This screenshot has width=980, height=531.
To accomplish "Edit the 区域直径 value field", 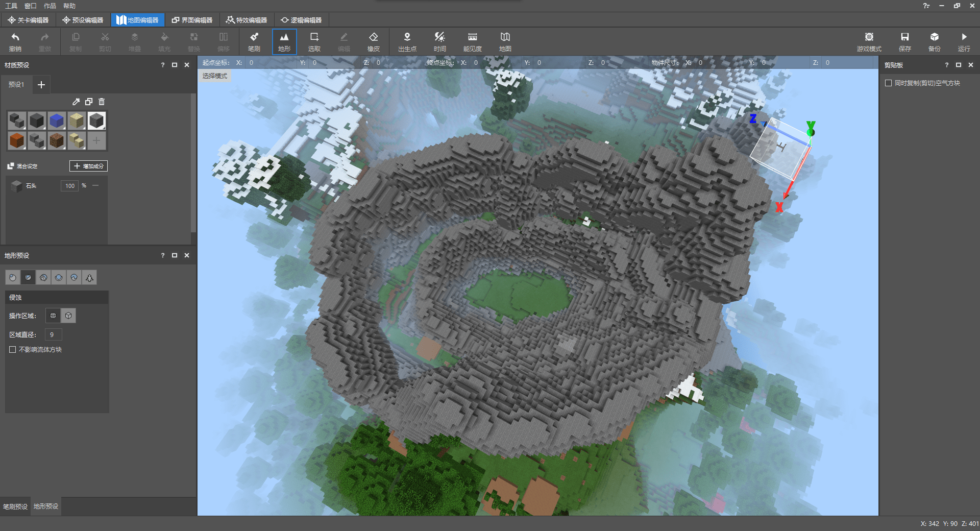I will pyautogui.click(x=54, y=334).
